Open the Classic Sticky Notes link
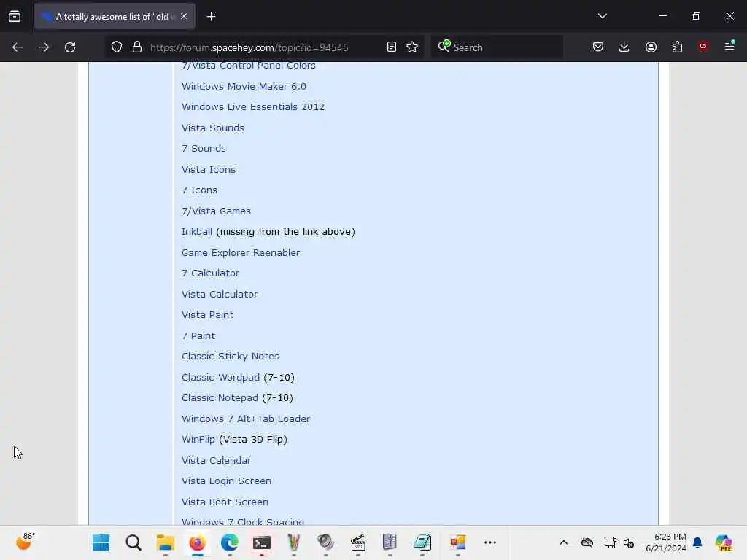Viewport: 747px width, 560px height. [x=230, y=356]
